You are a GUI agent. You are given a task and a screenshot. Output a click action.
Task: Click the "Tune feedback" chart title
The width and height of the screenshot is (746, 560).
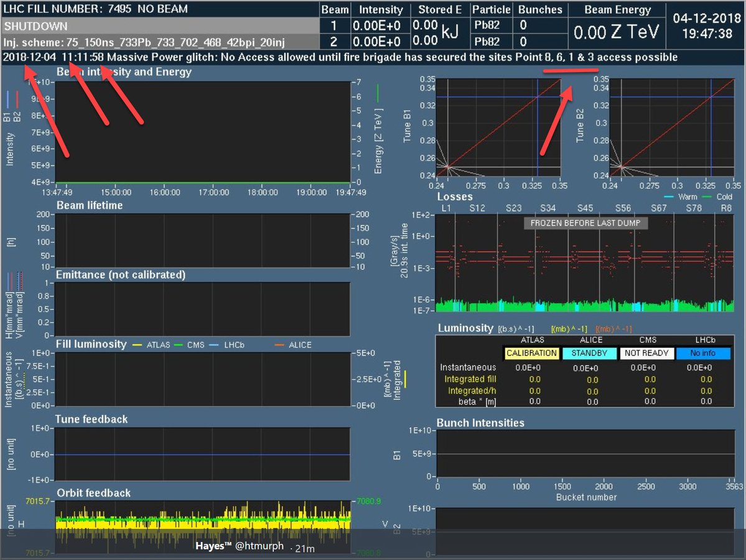click(91, 419)
